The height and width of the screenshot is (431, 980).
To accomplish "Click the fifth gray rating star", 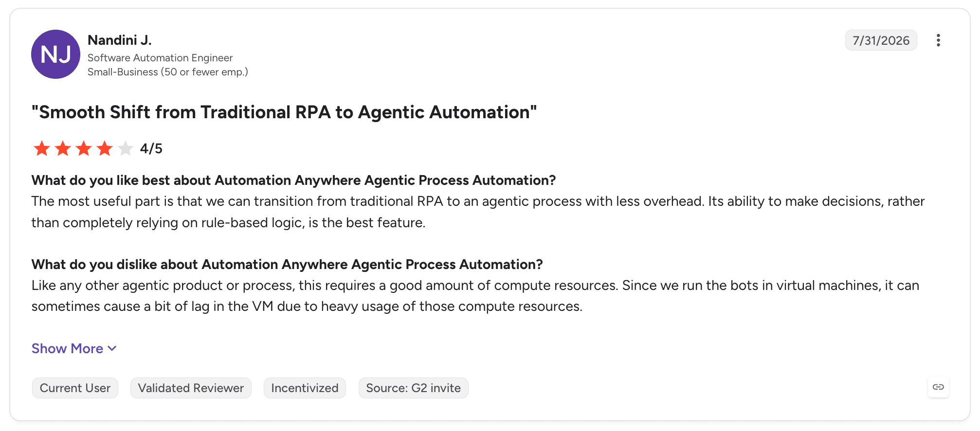I will (126, 148).
